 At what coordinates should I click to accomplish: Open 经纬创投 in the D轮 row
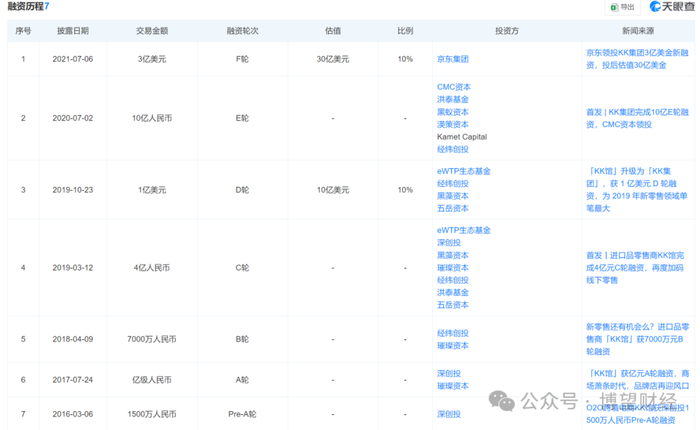[453, 184]
